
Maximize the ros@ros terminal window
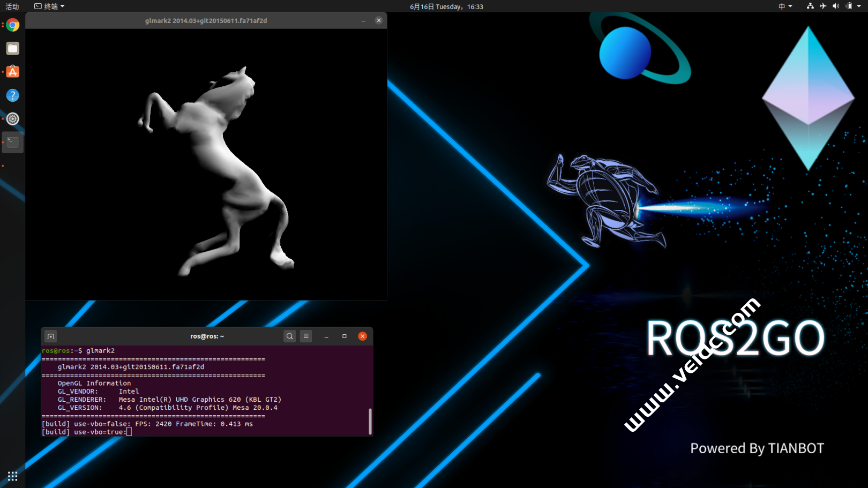(x=345, y=336)
